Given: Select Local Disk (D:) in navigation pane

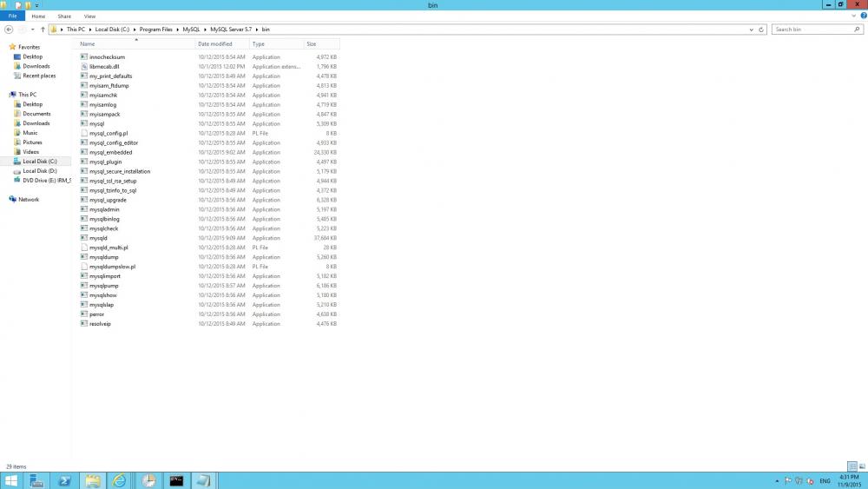Looking at the screenshot, I should pyautogui.click(x=40, y=170).
